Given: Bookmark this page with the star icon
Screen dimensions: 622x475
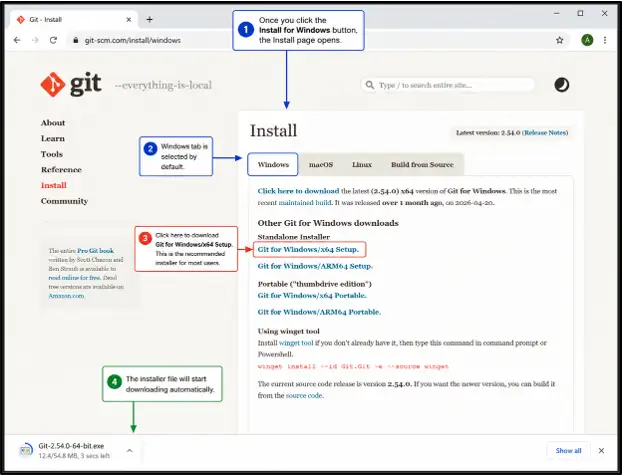Looking at the screenshot, I should 559,40.
